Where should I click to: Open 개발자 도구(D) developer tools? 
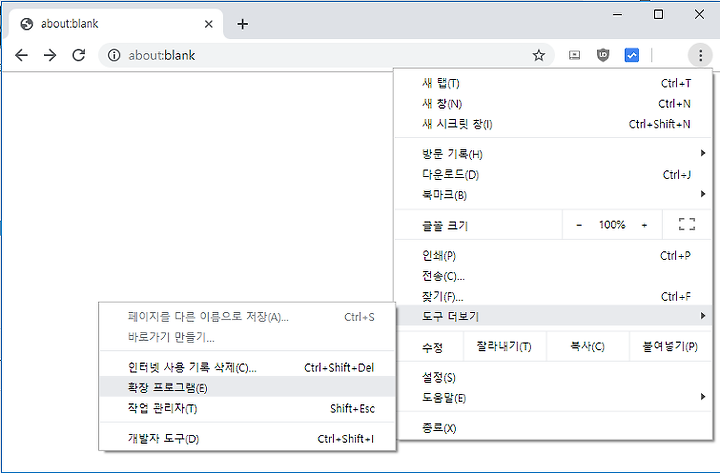point(247,439)
